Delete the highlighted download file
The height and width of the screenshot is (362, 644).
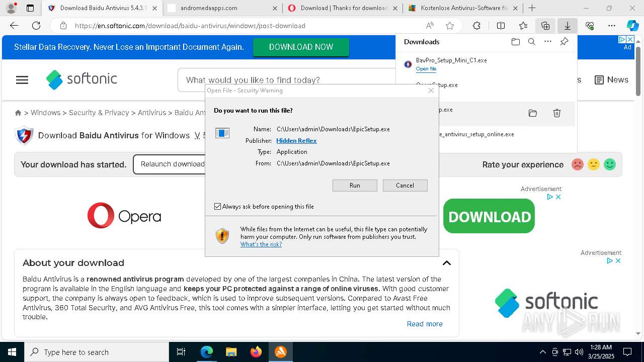(557, 113)
